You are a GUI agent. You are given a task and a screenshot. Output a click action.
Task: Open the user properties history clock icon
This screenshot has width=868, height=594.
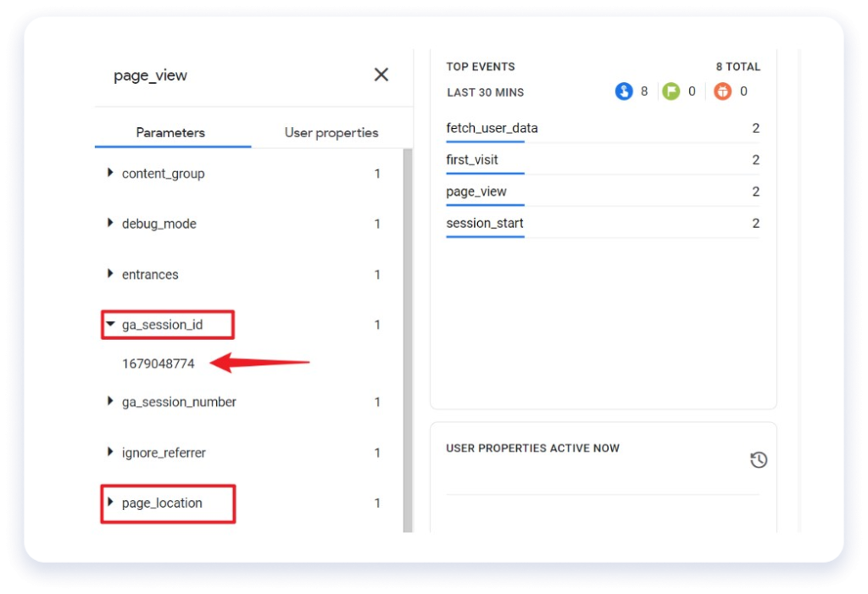[x=759, y=459]
